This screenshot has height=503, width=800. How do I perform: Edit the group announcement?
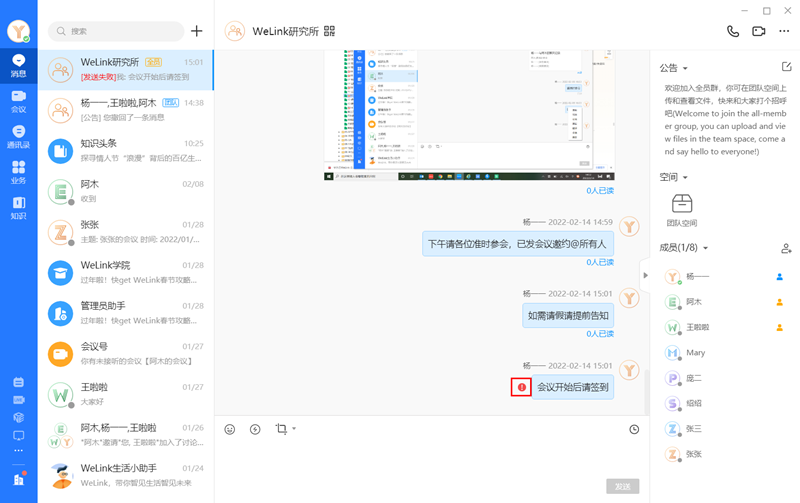click(786, 67)
